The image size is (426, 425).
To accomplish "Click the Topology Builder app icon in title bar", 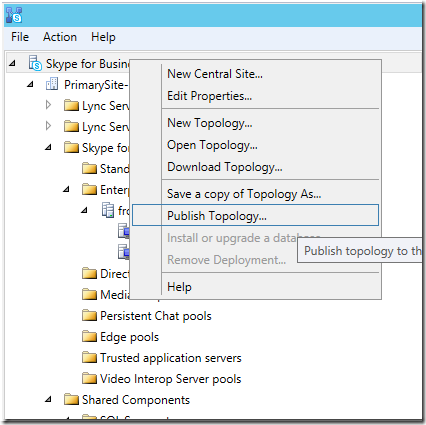I will [14, 15].
